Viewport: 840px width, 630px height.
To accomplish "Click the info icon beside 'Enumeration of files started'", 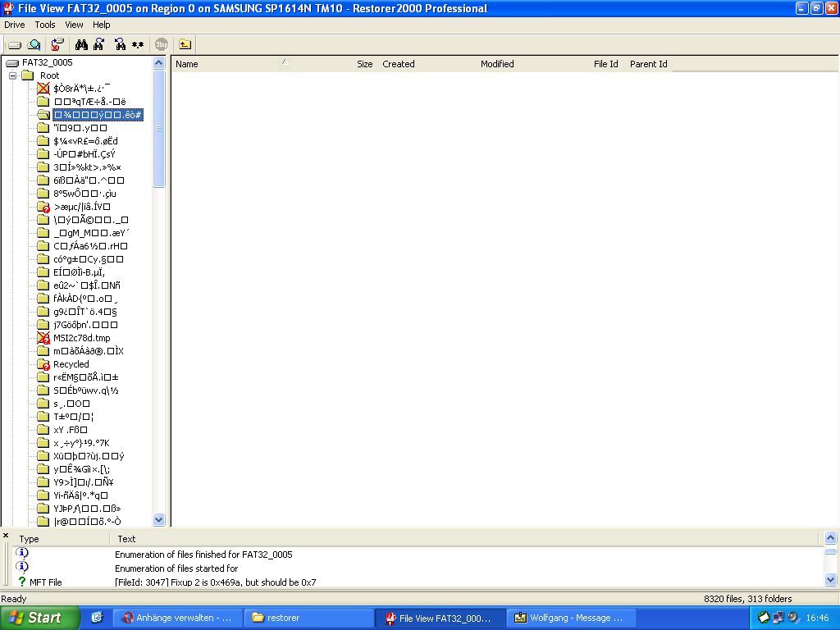I will tap(22, 567).
